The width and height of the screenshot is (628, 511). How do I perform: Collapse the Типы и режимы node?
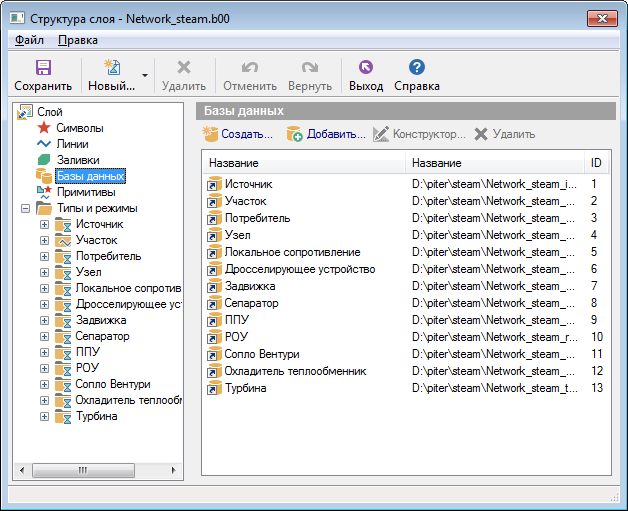point(24,208)
